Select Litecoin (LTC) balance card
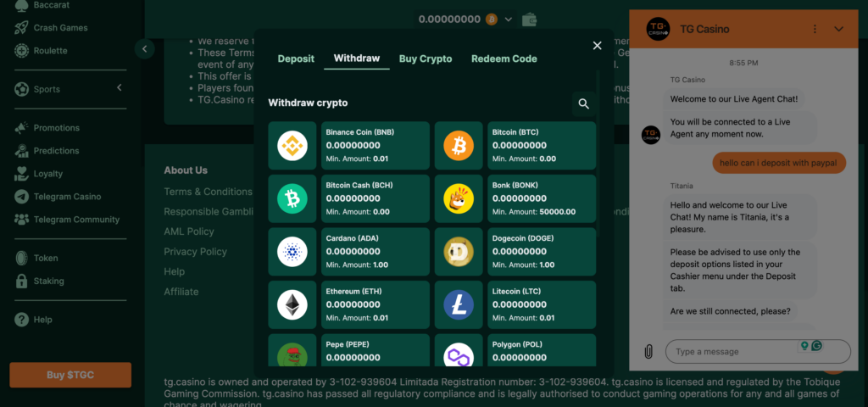Screen dimensions: 868x407 coord(542,305)
